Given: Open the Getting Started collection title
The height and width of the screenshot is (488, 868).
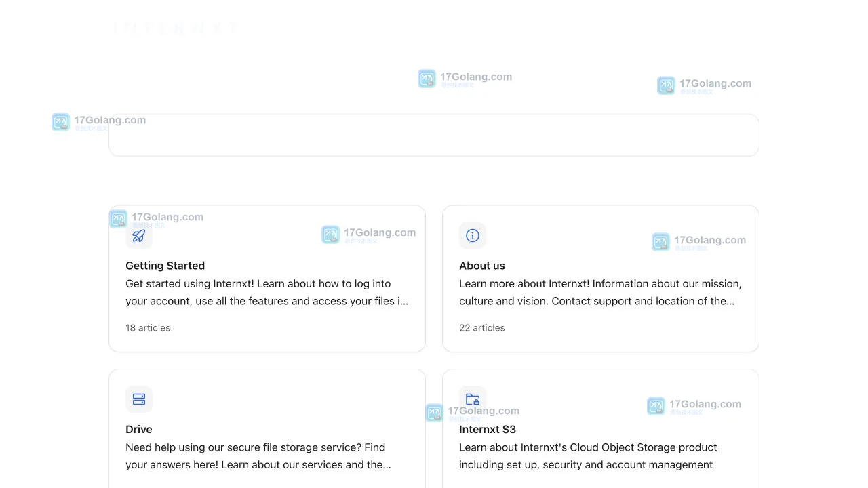Looking at the screenshot, I should [x=165, y=266].
